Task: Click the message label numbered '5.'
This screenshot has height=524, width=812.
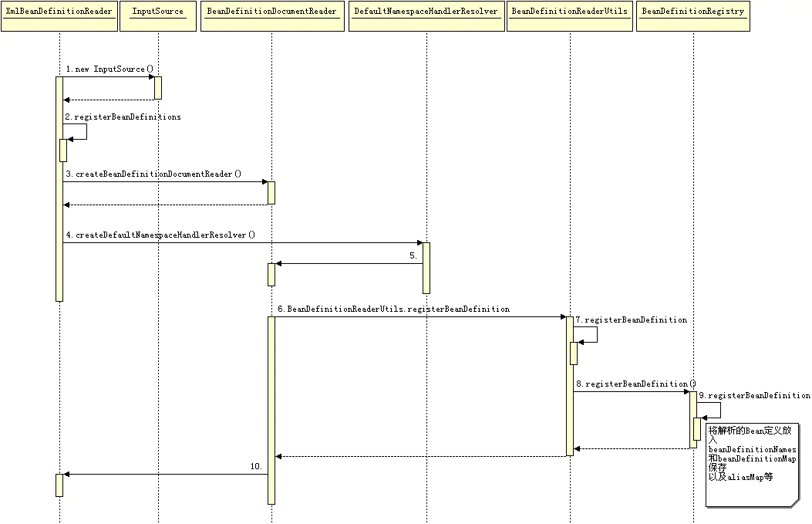Action: [413, 255]
